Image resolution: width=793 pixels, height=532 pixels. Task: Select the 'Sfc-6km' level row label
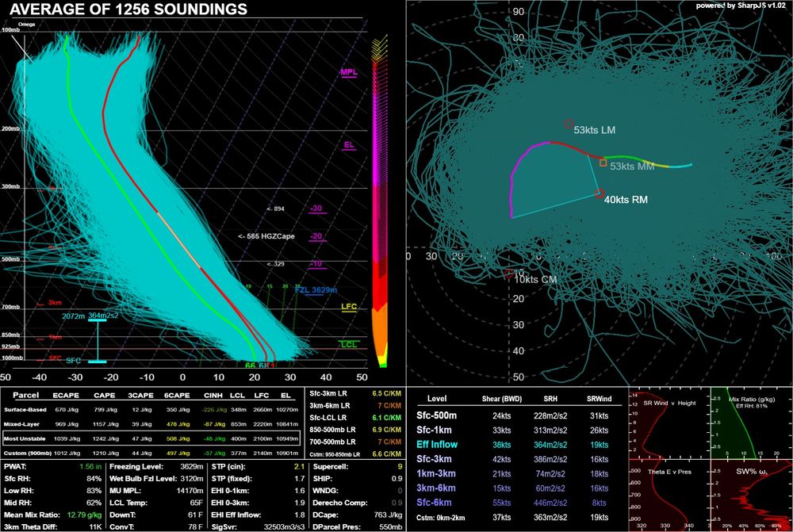434,503
